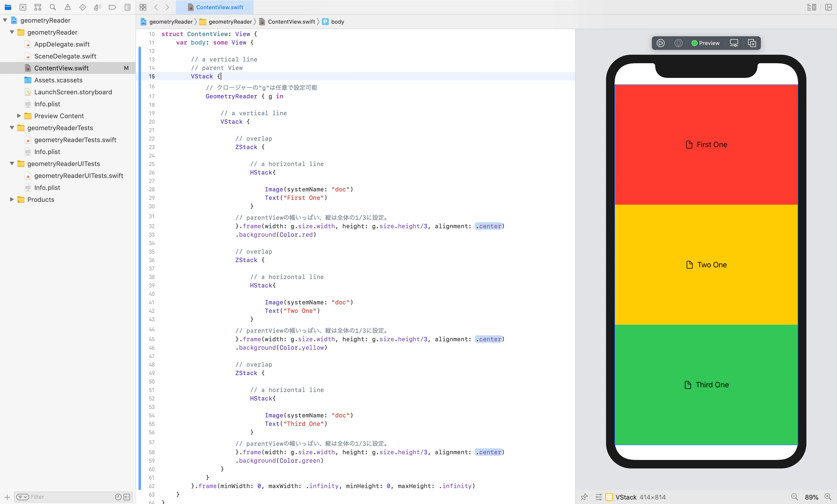The width and height of the screenshot is (837, 504).
Task: Open the Symbol navigator icon
Action: pyautogui.click(x=38, y=7)
